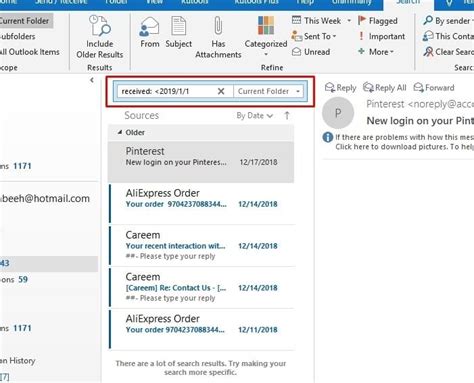Filter results by Flagged
This screenshot has height=383, width=474.
[378, 21]
